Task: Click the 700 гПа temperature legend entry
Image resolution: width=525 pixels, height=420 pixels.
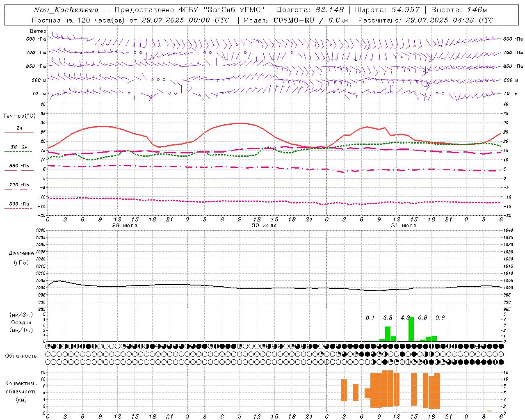Action: 19,185
